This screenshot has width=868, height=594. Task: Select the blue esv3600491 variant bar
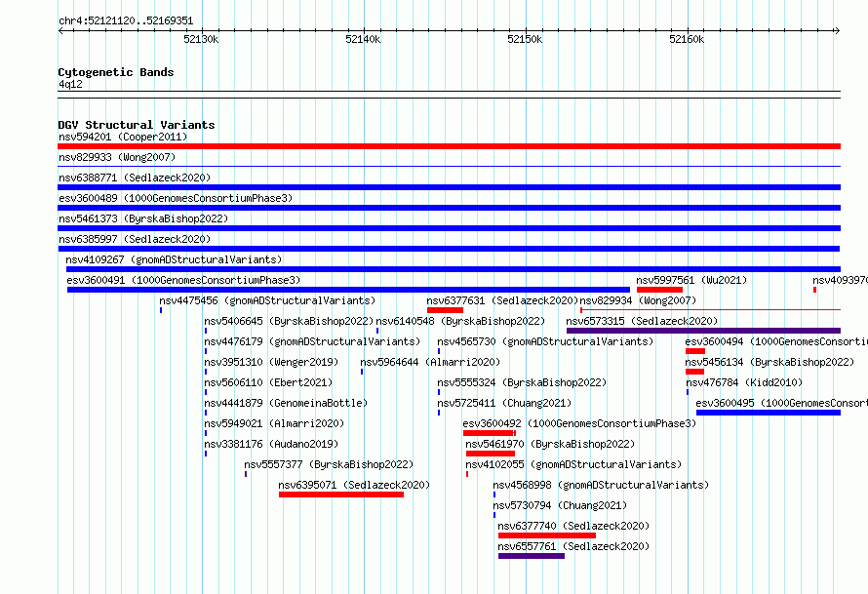[349, 290]
